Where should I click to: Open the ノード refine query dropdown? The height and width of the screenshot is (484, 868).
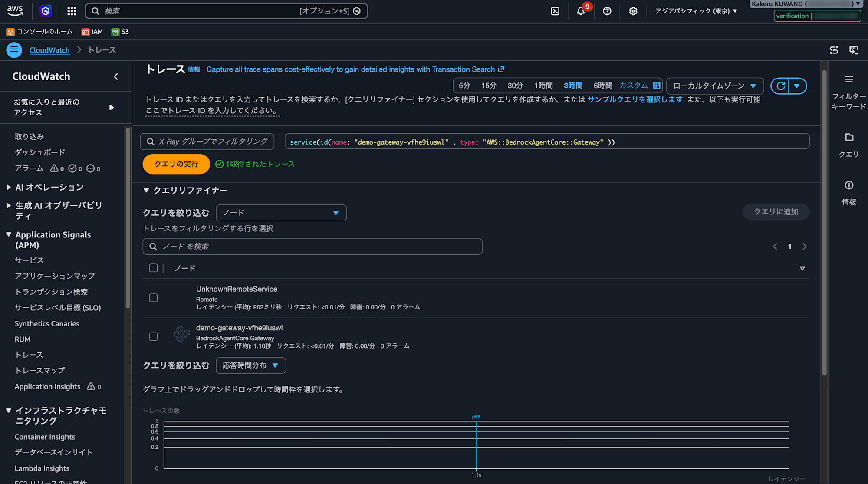click(x=281, y=213)
